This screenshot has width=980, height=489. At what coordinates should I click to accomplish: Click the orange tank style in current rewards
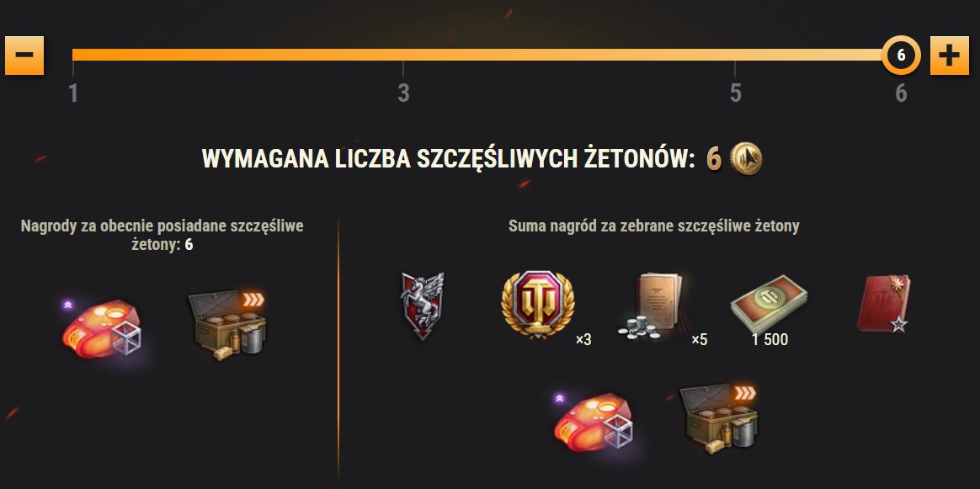[x=102, y=328]
